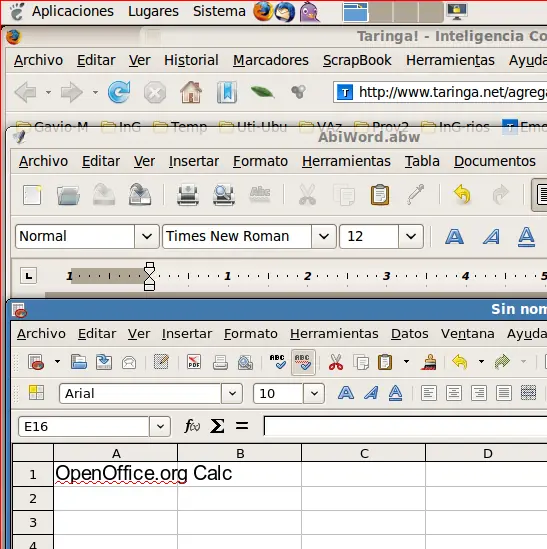This screenshot has height=549, width=547.
Task: Save the Calc spreadsheet
Action: (x=104, y=362)
